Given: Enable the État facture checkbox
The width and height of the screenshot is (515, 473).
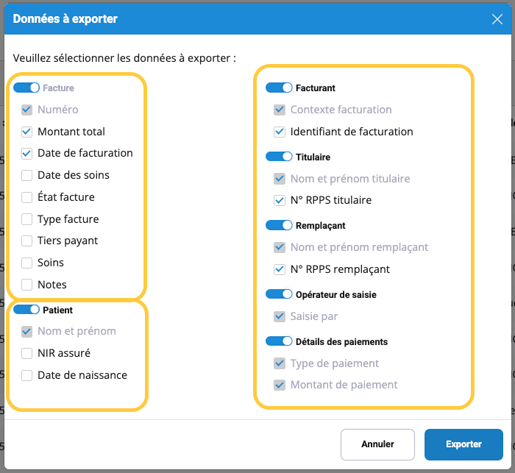Looking at the screenshot, I should coord(27,197).
